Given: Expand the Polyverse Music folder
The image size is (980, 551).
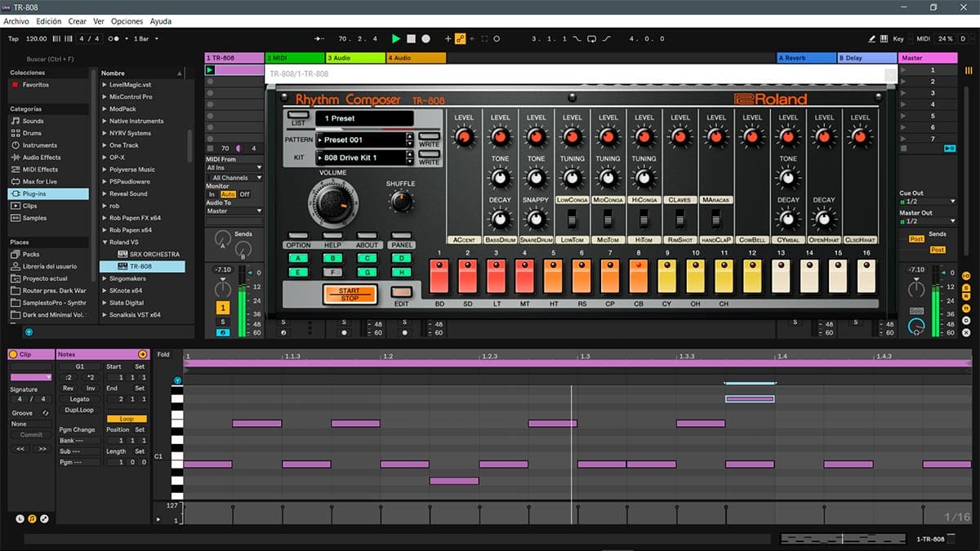Looking at the screenshot, I should pos(105,170).
